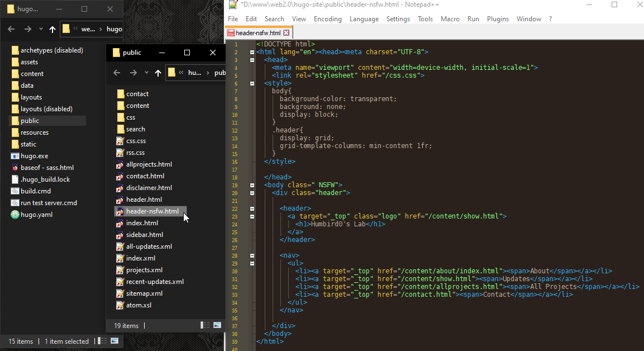The height and width of the screenshot is (351, 644).
Task: Close the header-nsfw.html tab using its red X
Action: [x=287, y=33]
